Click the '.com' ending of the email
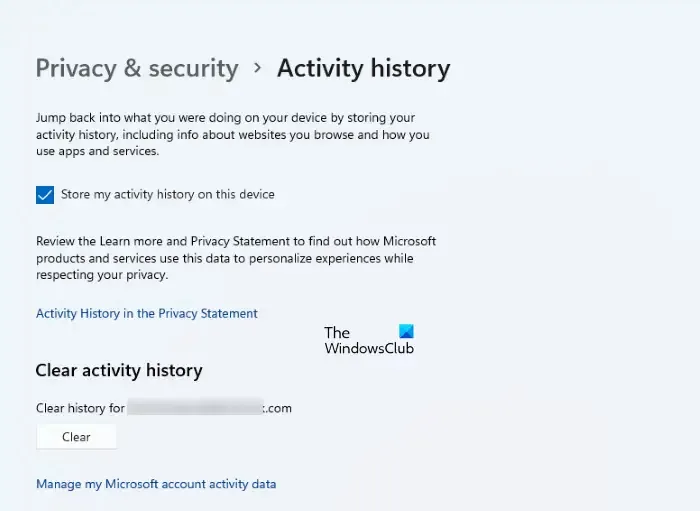Screen dimensions: 700x511 point(278,408)
